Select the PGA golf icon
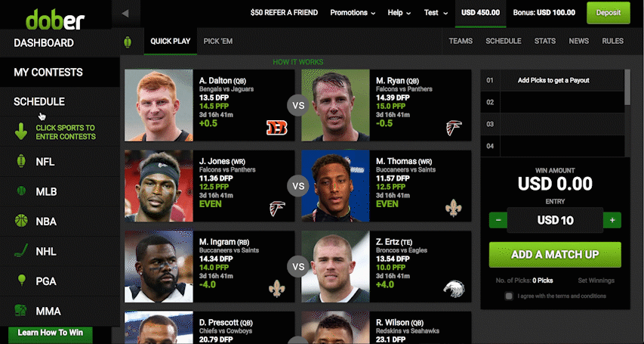This screenshot has height=344, width=644. [21, 280]
